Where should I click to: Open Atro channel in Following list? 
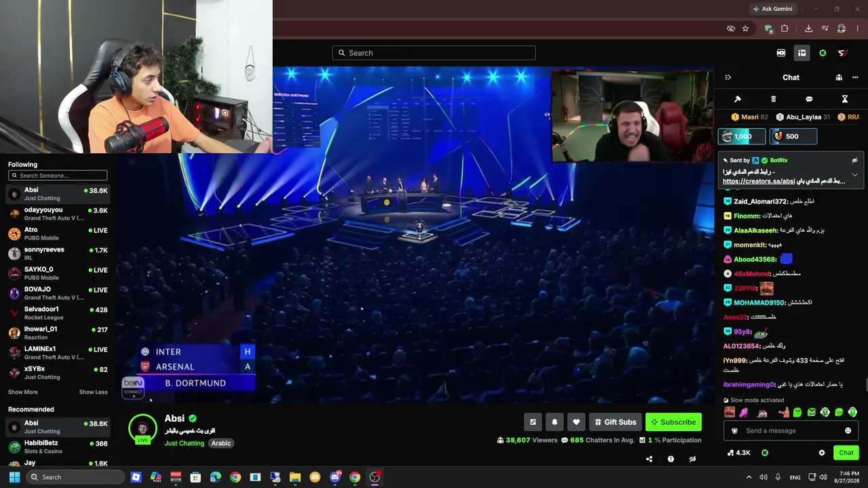point(58,234)
